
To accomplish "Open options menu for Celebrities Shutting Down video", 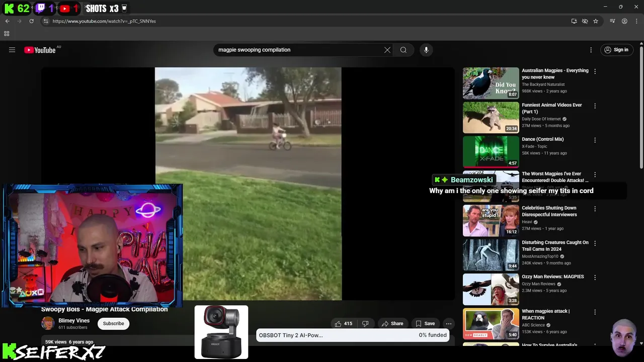I will pyautogui.click(x=595, y=209).
